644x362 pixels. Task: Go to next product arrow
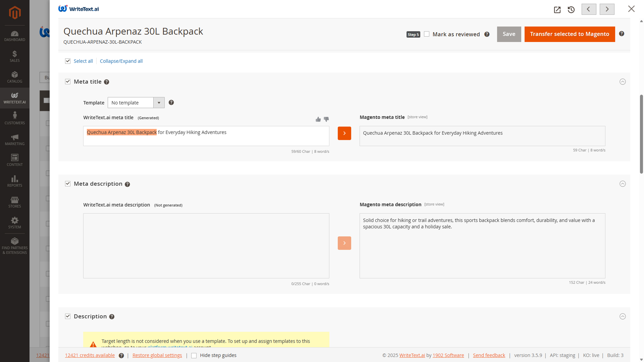[607, 9]
